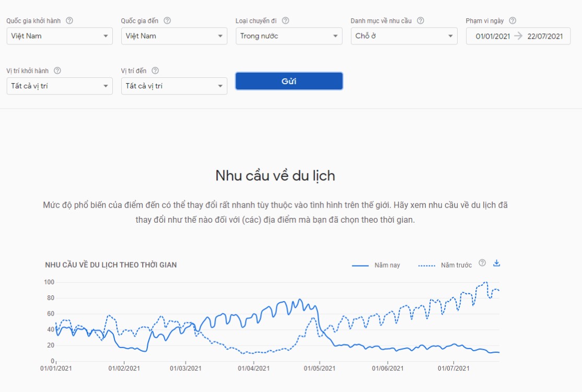This screenshot has height=392, width=582.
Task: Select the 01/01/2021 axis label under the chart
Action: pyautogui.click(x=56, y=368)
